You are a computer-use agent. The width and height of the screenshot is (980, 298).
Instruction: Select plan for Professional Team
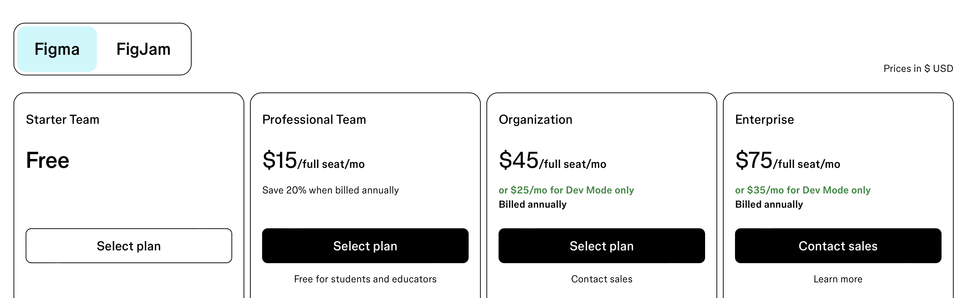tap(365, 245)
